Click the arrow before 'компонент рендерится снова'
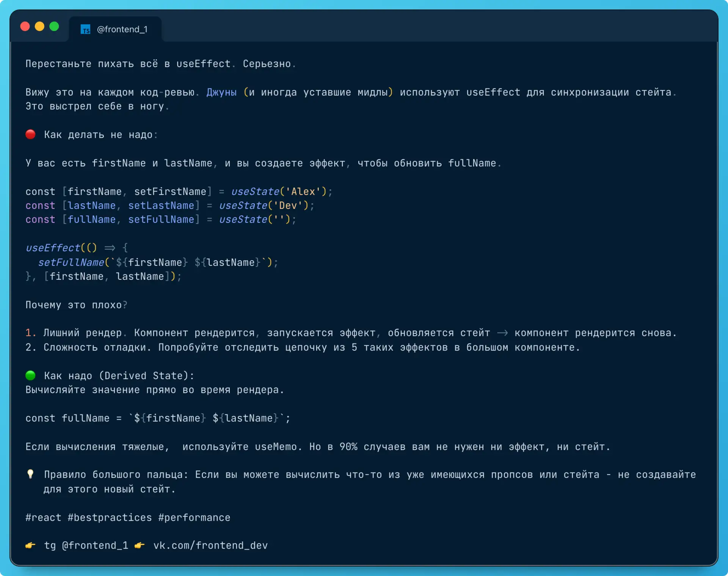 click(502, 333)
